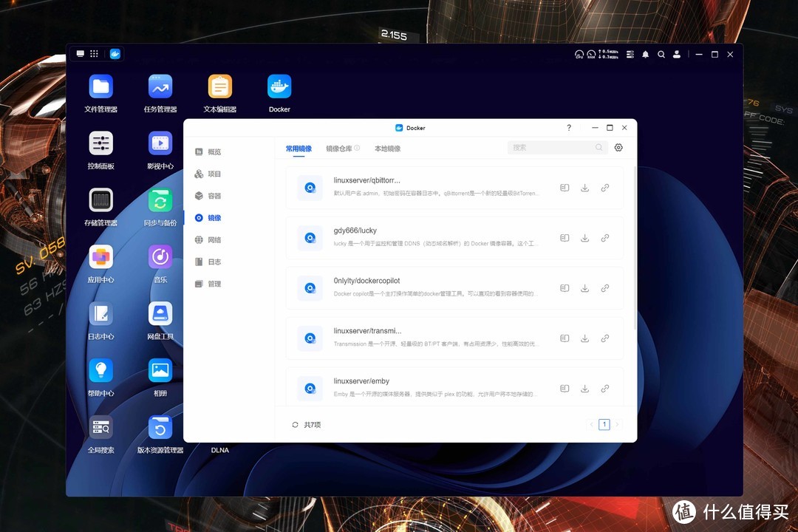Launch 存储管理器 from the desktop
This screenshot has width=798, height=532.
[101, 201]
